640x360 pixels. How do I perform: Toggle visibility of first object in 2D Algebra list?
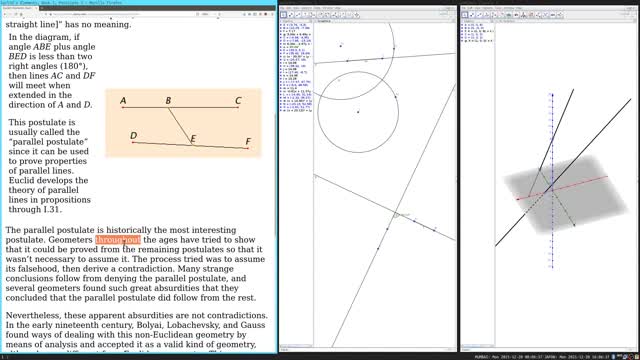tap(281, 25)
